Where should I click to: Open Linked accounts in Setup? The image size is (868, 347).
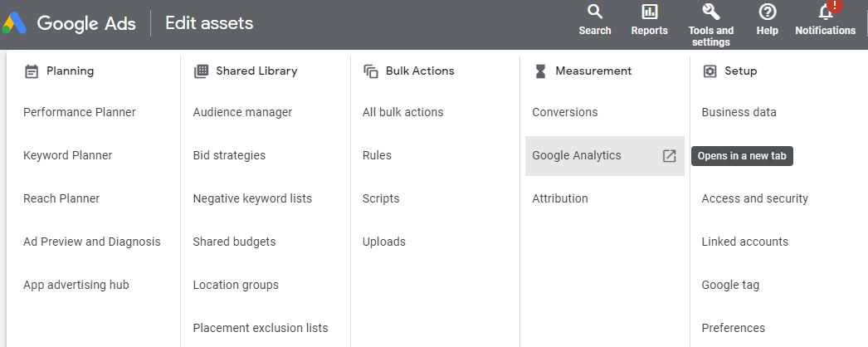[x=745, y=242]
